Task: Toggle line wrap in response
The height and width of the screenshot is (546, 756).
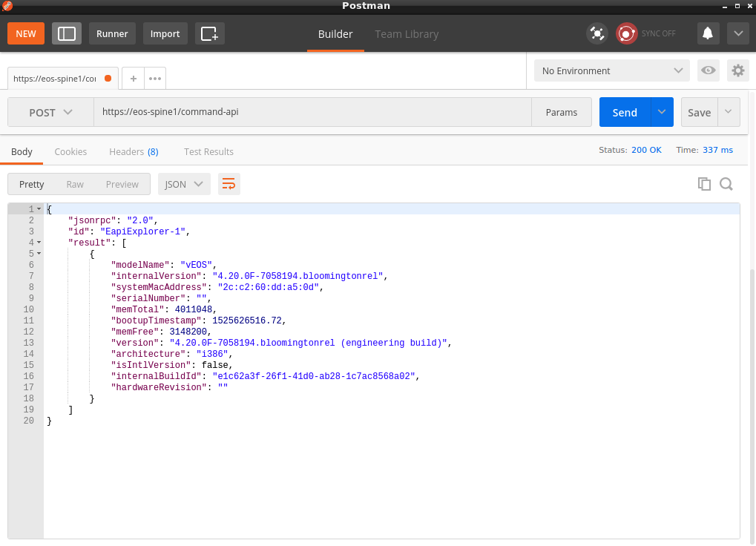Action: [x=229, y=184]
